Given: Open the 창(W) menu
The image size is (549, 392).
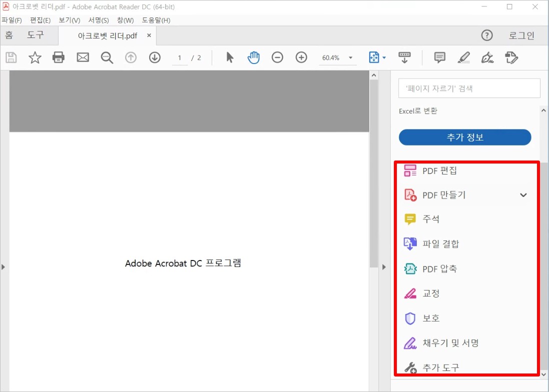Looking at the screenshot, I should [125, 20].
